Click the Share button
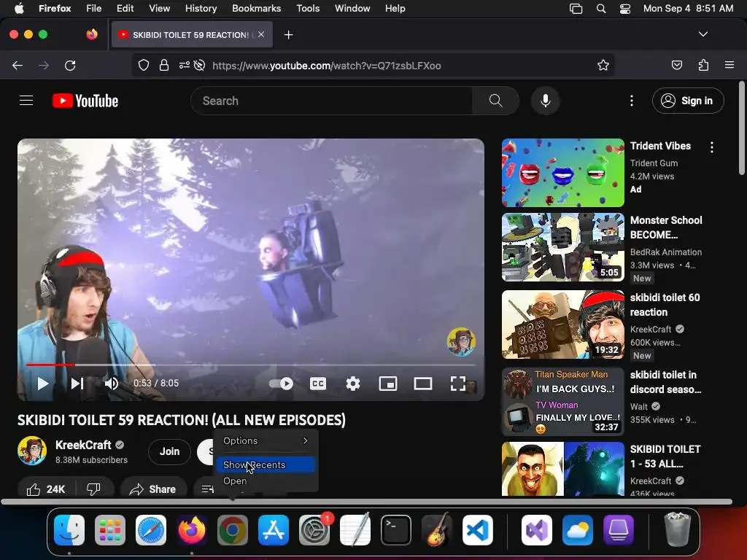 click(x=153, y=489)
